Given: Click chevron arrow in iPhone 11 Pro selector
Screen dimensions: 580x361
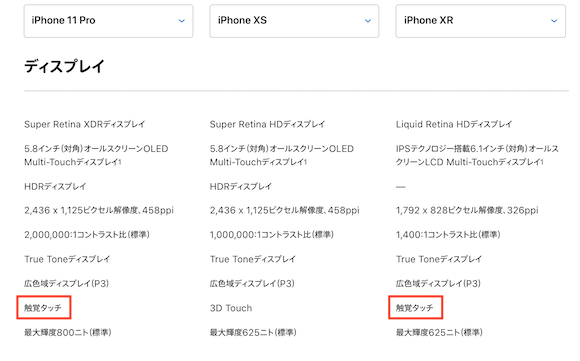Looking at the screenshot, I should pos(182,21).
